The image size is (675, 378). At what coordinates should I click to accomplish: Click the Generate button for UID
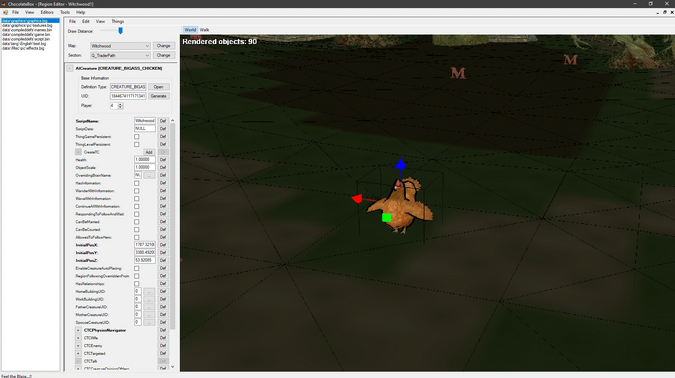[x=158, y=96]
